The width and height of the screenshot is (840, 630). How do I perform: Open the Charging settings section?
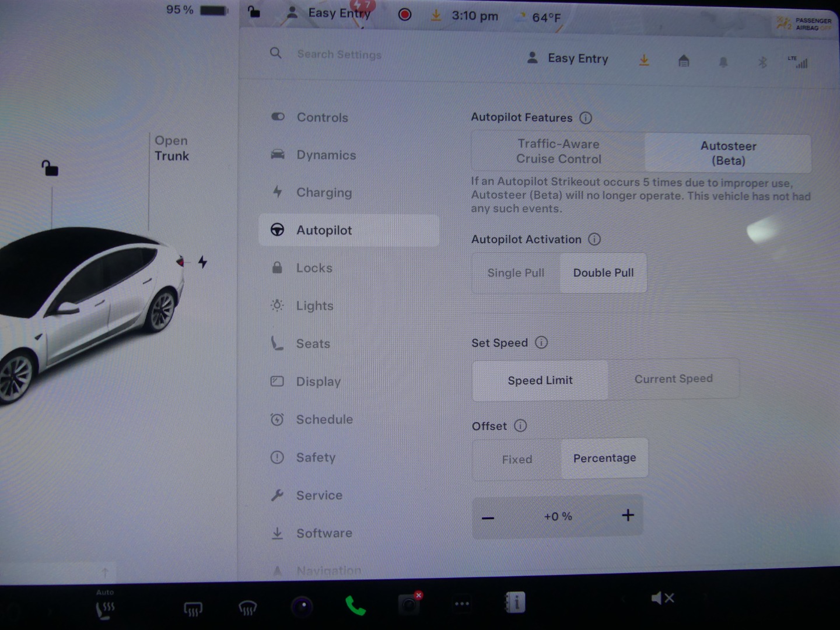tap(324, 192)
